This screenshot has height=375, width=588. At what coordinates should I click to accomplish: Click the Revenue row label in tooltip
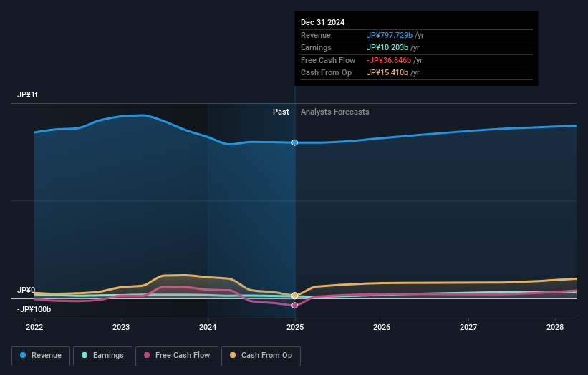point(316,35)
